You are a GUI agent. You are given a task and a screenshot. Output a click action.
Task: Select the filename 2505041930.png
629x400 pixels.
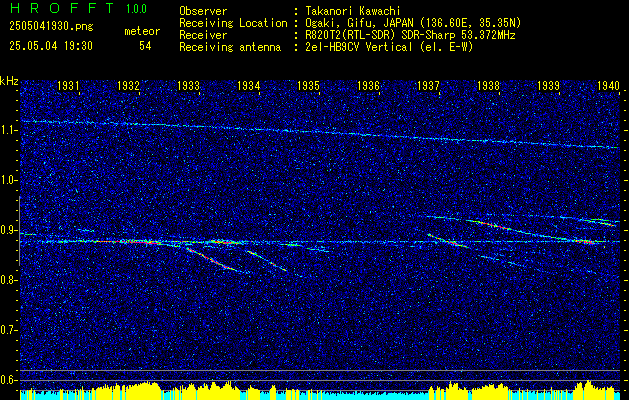[51, 27]
